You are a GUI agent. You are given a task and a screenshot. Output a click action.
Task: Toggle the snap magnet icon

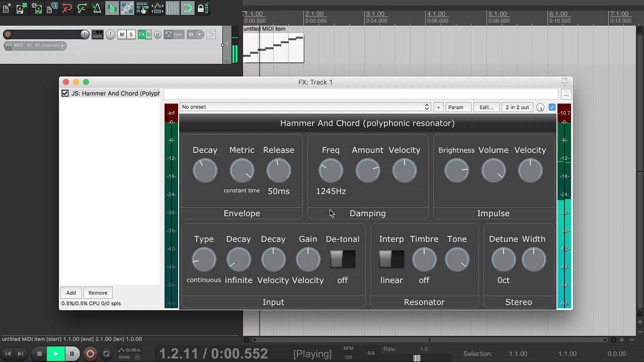(x=188, y=9)
